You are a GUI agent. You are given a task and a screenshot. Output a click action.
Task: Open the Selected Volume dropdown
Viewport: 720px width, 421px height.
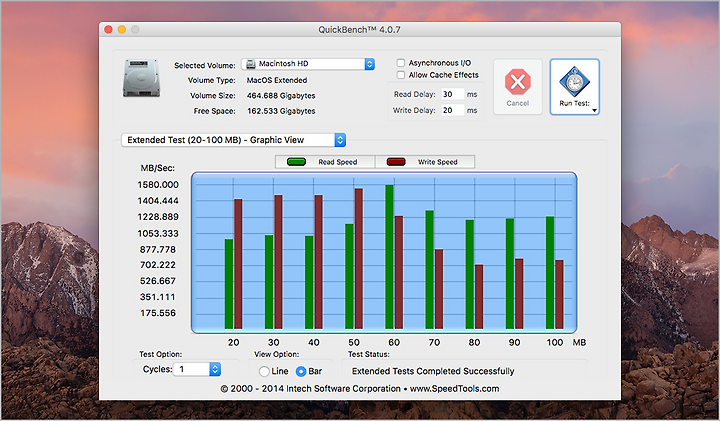pos(308,64)
